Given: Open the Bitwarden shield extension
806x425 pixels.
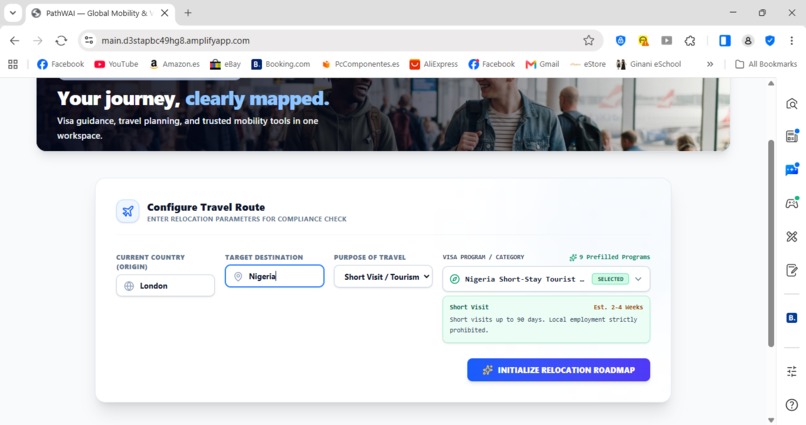Looking at the screenshot, I should coord(620,41).
